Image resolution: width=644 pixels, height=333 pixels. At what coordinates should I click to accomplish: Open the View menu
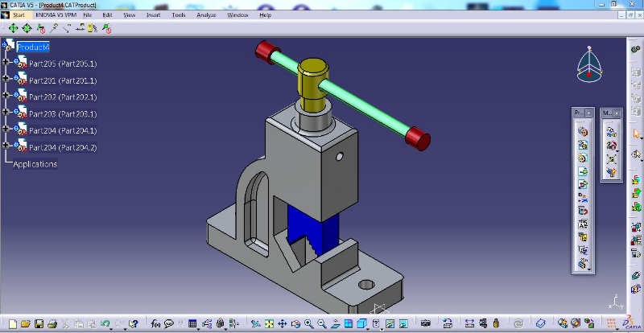(x=130, y=14)
